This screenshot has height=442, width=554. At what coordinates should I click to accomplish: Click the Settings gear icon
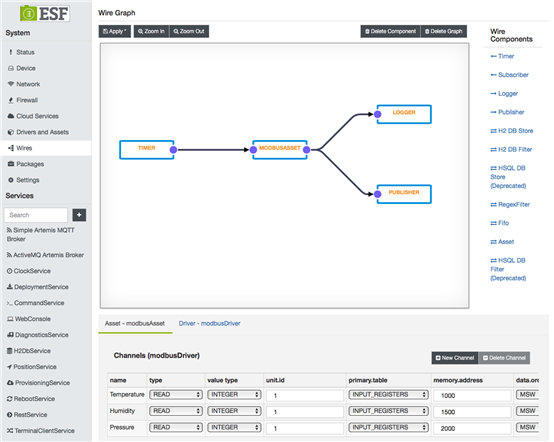[x=11, y=180]
